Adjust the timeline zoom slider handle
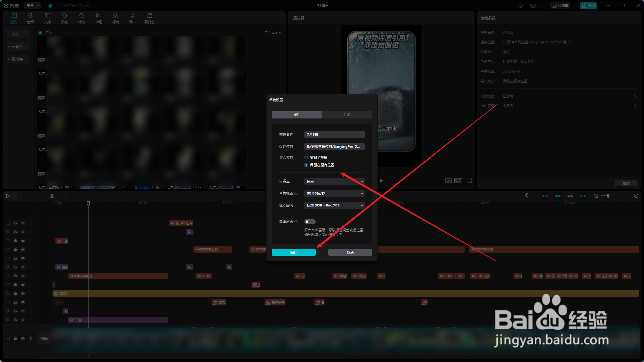 coord(608,196)
